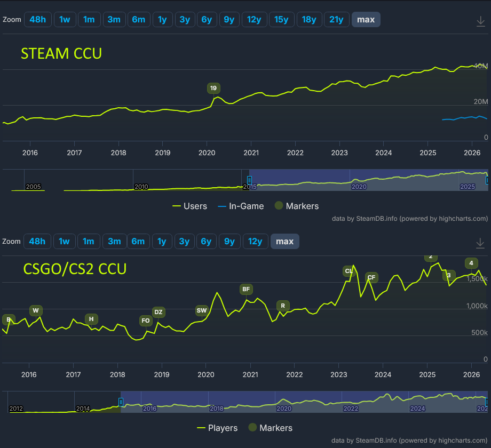Open highcharts.com credit under Steam chart
The height and width of the screenshot is (448, 491).
coord(463,219)
